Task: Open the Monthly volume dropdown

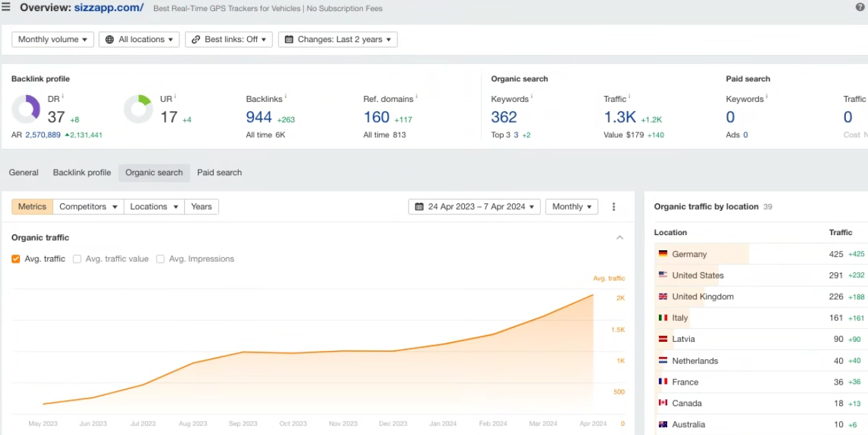Action: [53, 39]
